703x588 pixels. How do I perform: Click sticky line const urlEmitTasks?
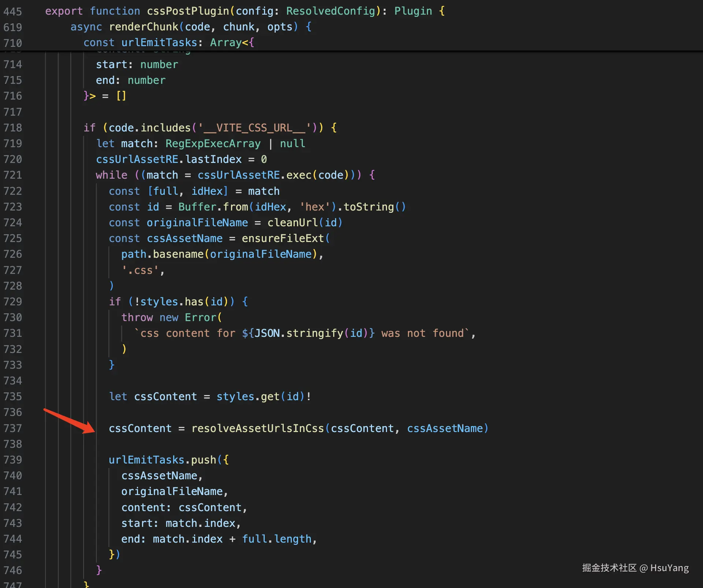coord(159,42)
